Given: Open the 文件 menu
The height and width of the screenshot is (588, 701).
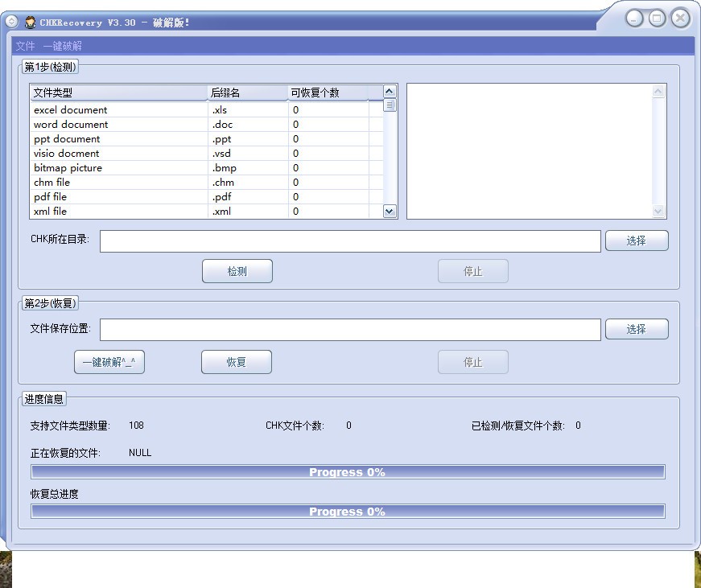Looking at the screenshot, I should [25, 46].
